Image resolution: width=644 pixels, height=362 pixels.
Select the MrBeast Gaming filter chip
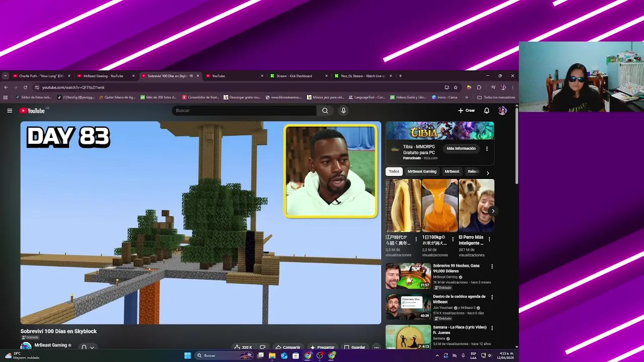tap(422, 171)
